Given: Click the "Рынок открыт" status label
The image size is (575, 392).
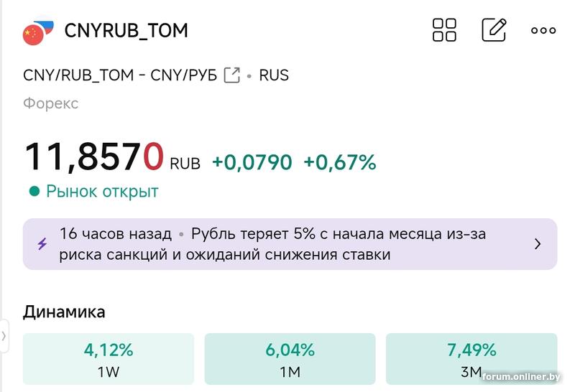Looking at the screenshot, I should pyautogui.click(x=102, y=192).
